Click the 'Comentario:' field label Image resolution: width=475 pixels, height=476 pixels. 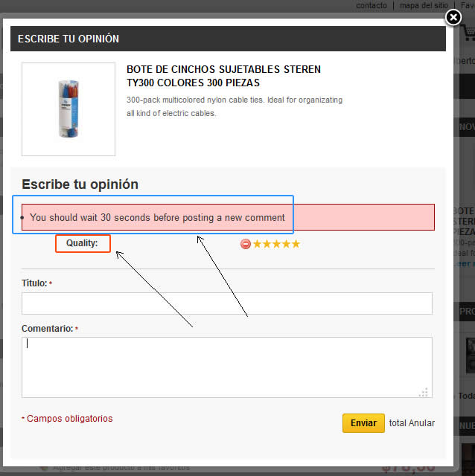point(48,329)
